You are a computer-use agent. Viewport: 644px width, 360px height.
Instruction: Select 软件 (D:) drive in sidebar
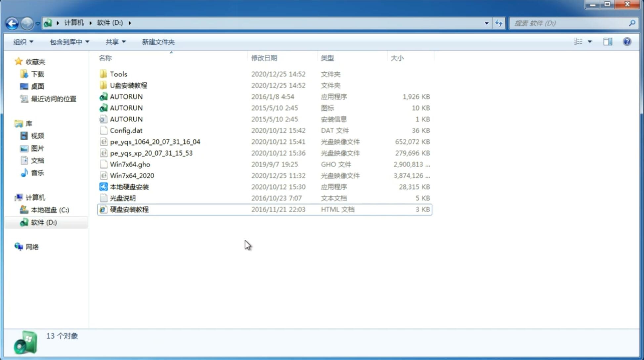pos(43,222)
